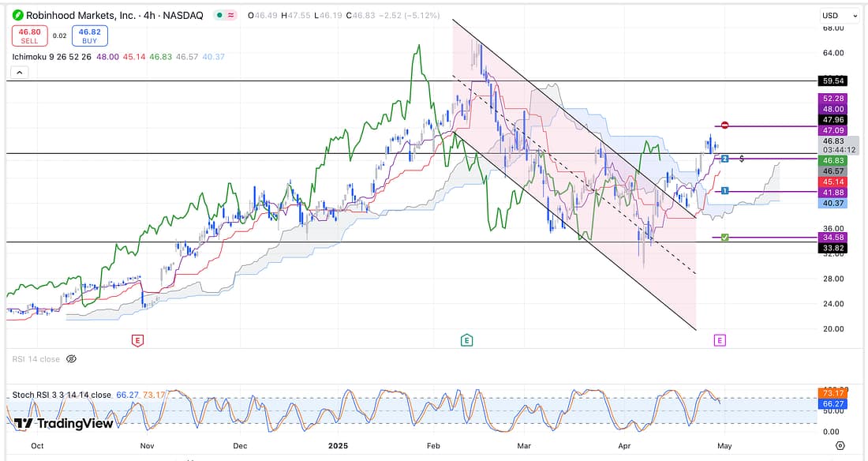Click the blue number 1 marker
Screen dimensions: 868x461
pyautogui.click(x=724, y=191)
